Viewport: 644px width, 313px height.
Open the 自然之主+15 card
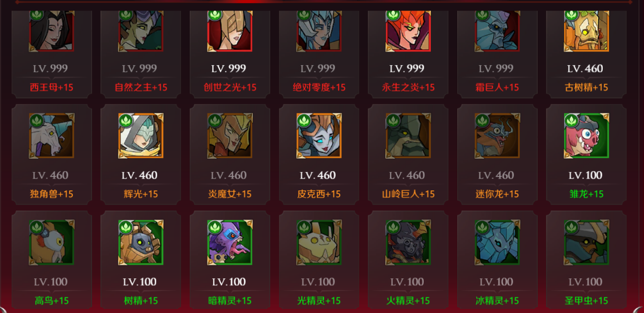(141, 53)
